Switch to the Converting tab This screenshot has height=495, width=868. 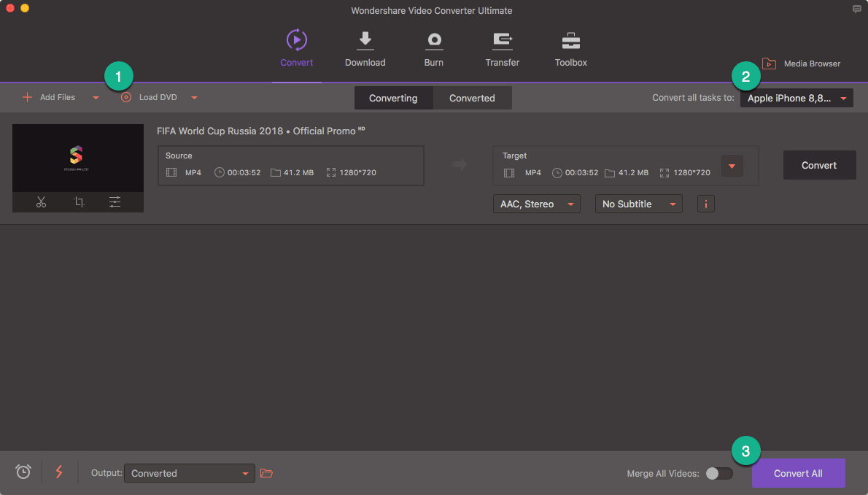click(393, 98)
